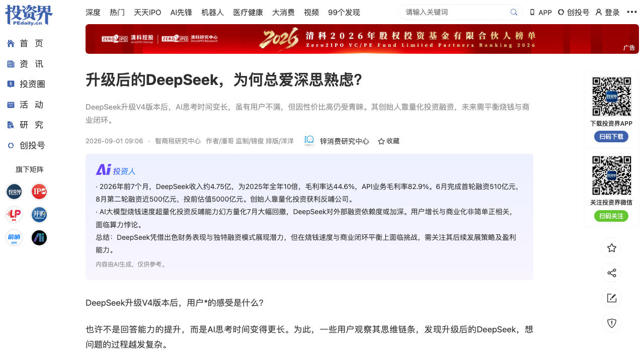Click the 扫码下载 button
The height and width of the screenshot is (362, 644).
[x=611, y=136]
